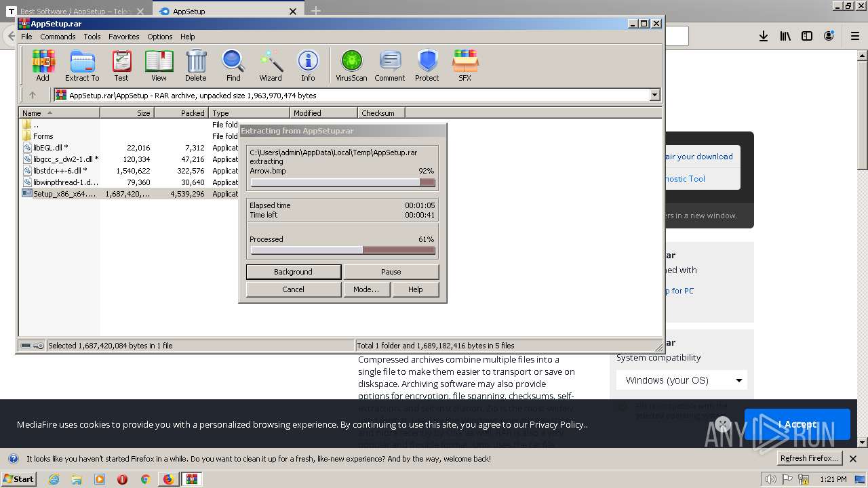
Task: Sort by Size column header
Action: click(x=127, y=113)
